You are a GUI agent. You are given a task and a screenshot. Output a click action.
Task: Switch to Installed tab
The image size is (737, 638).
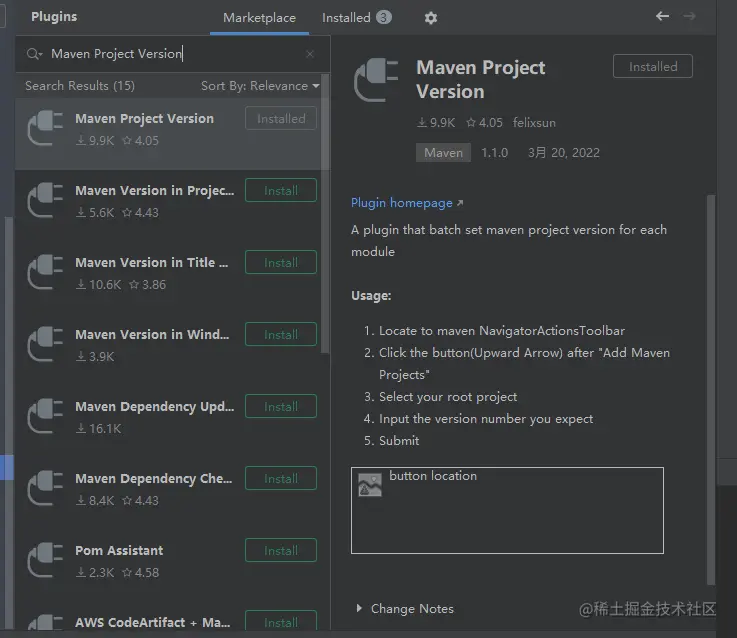tap(357, 18)
